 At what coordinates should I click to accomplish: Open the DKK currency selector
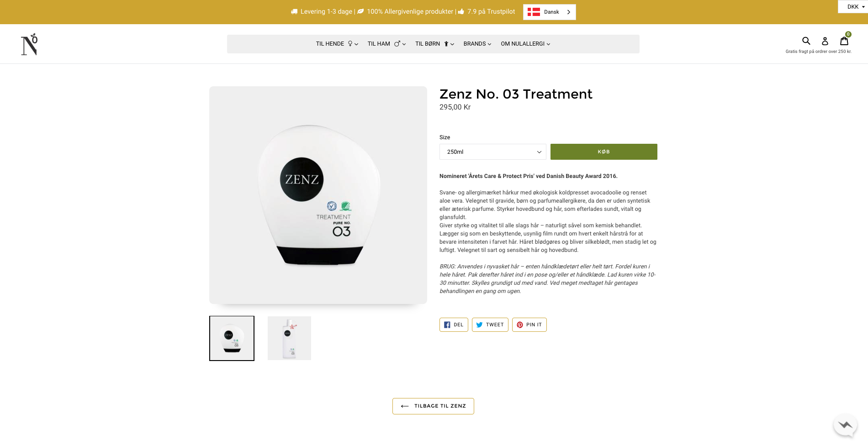click(853, 7)
